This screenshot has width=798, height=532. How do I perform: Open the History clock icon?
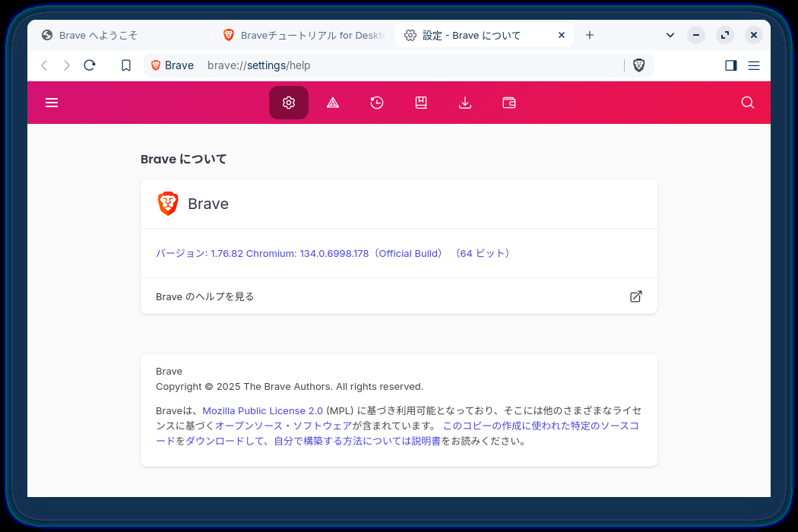pos(377,103)
